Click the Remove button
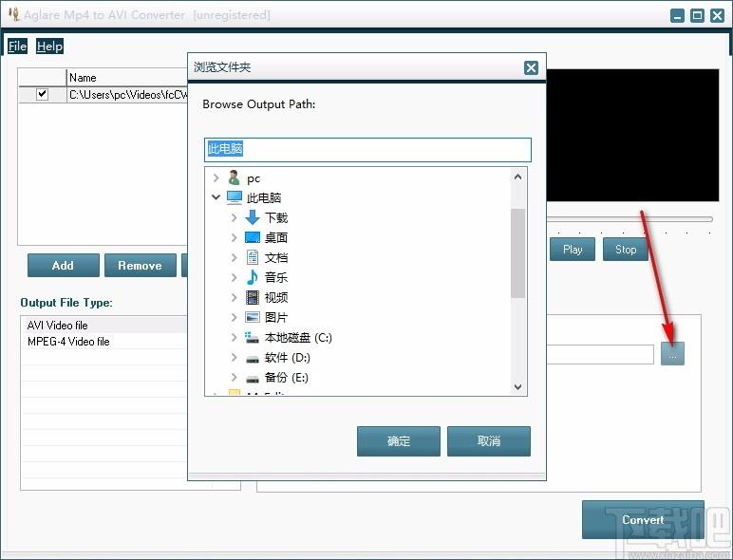Image resolution: width=733 pixels, height=560 pixels. coord(141,266)
